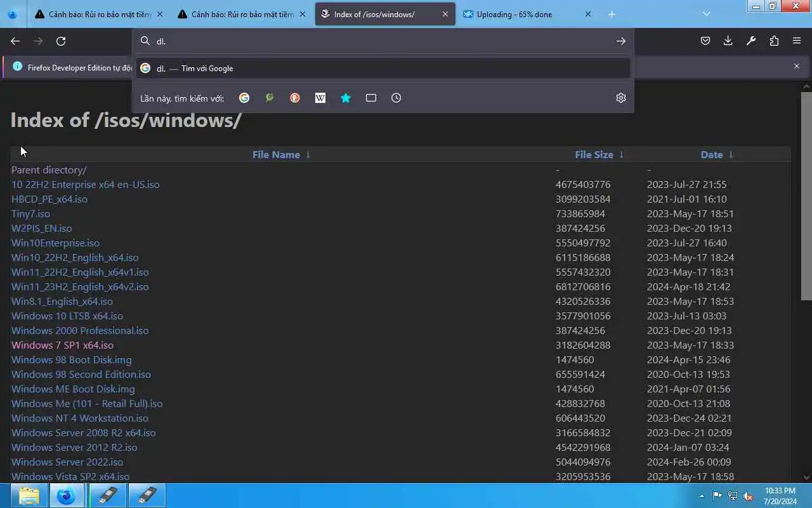Open Windows Me (101 - Retail Full).iso link

coord(87,404)
